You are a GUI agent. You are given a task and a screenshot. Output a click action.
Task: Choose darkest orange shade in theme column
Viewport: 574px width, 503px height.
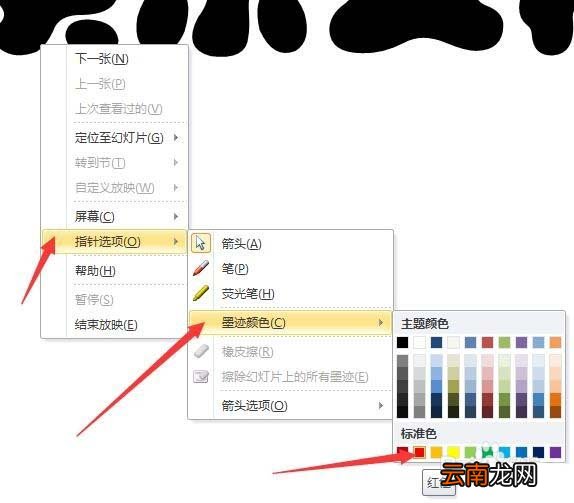coord(555,411)
